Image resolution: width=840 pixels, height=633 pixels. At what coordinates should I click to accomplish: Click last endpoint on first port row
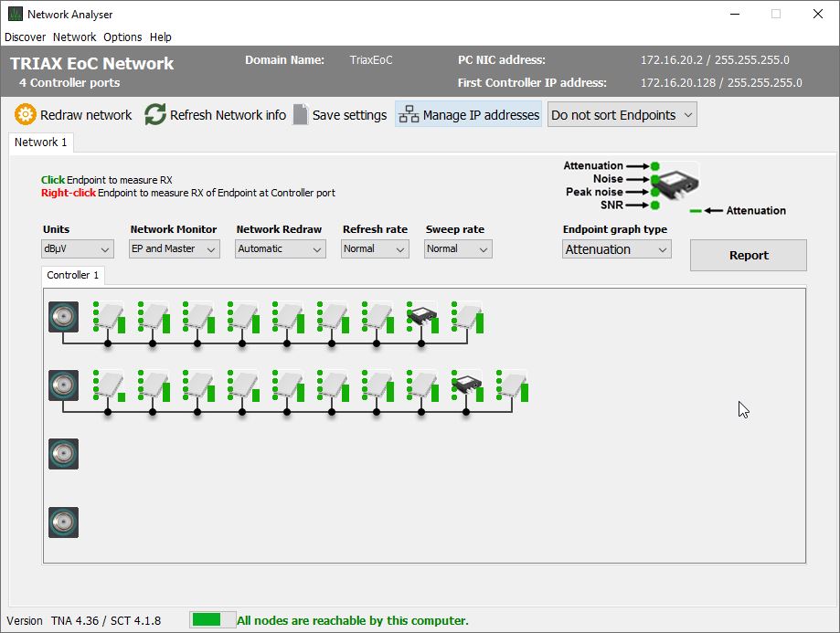coord(468,316)
